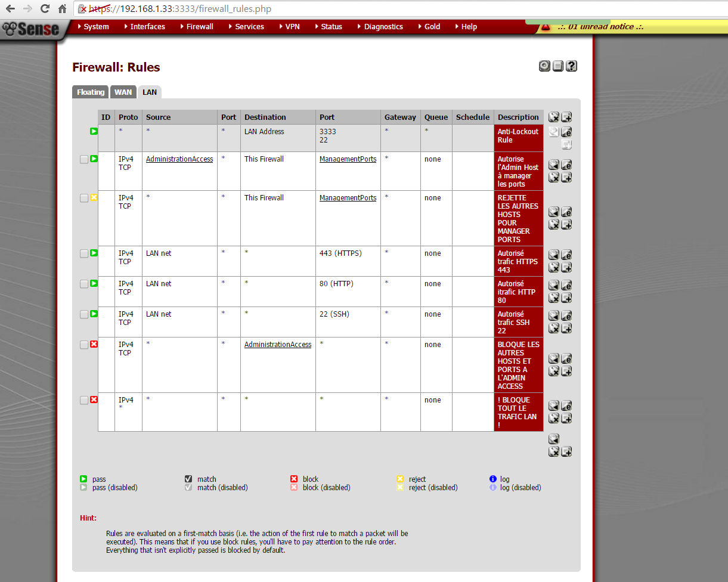Move selected rules before HTTPS 443 rule
The width and height of the screenshot is (728, 582).
554,255
